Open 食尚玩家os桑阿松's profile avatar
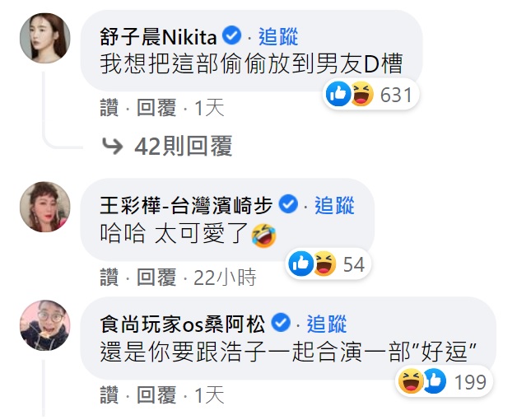Image resolution: width=517 pixels, height=420 pixels. point(45,325)
